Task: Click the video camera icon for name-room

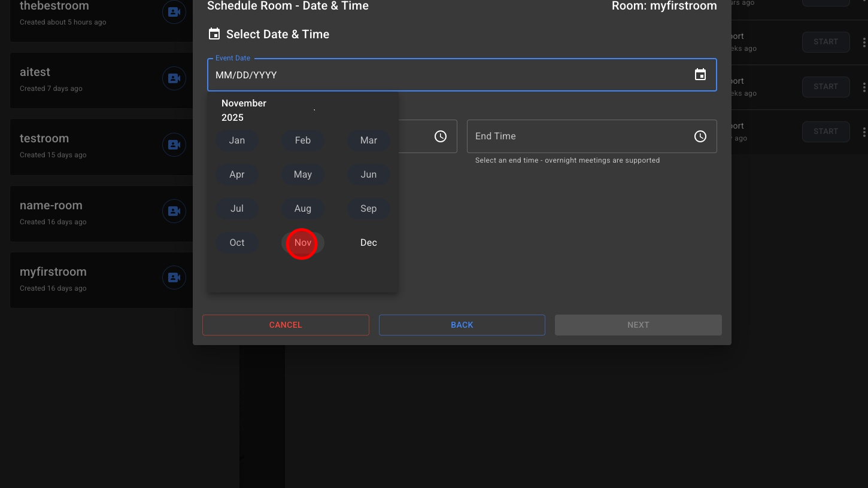Action: pyautogui.click(x=174, y=211)
